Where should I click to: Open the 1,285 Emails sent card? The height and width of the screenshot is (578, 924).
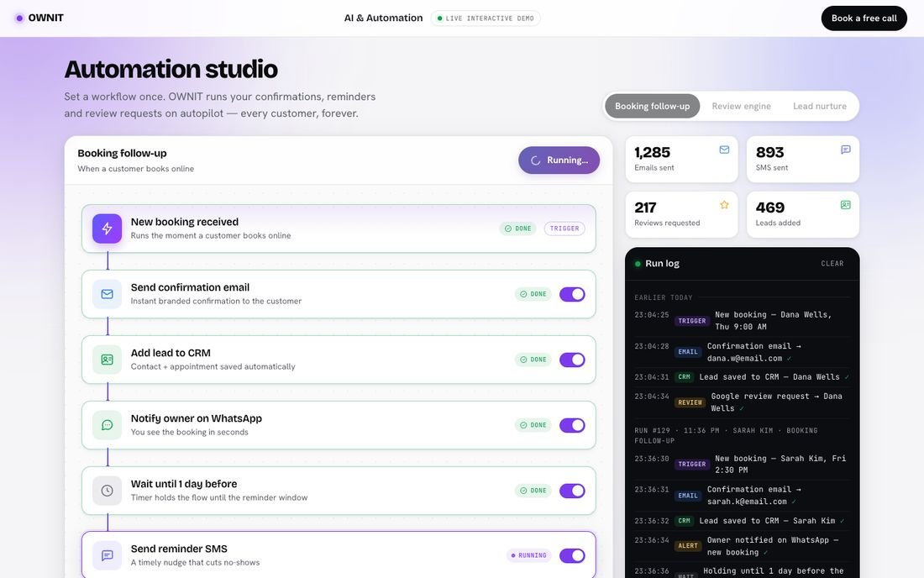[x=681, y=159]
